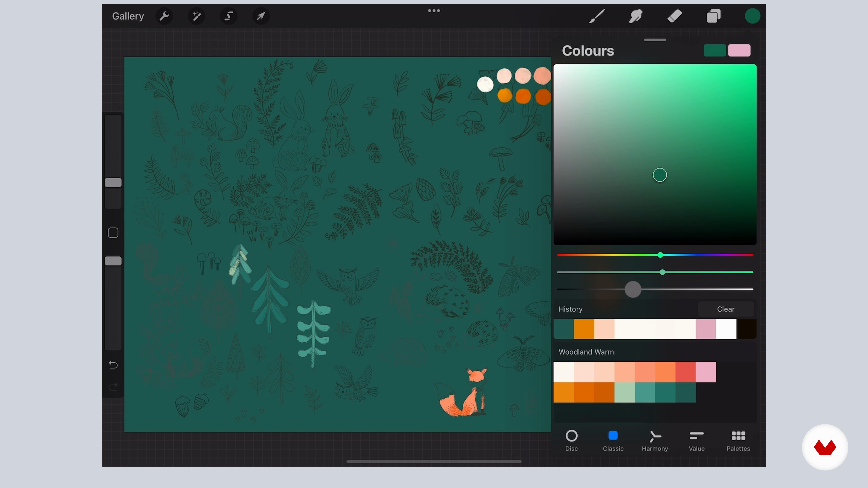Open the Adjustments magic wand menu
This screenshot has width=868, height=488.
pos(196,16)
